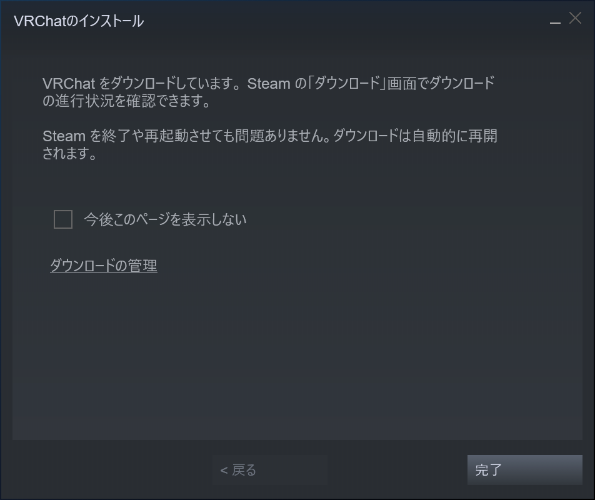The height and width of the screenshot is (500, 595).
Task: Click the されます。 text line
Action: coord(70,153)
